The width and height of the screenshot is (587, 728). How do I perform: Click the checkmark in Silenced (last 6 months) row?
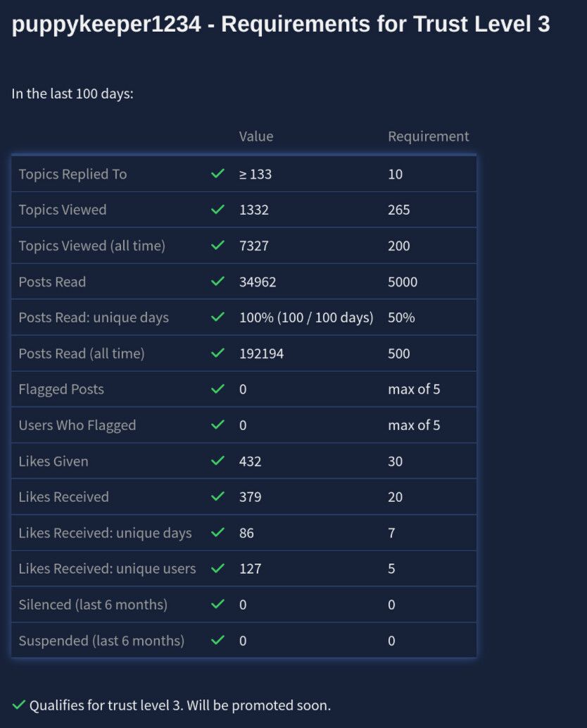(x=218, y=605)
